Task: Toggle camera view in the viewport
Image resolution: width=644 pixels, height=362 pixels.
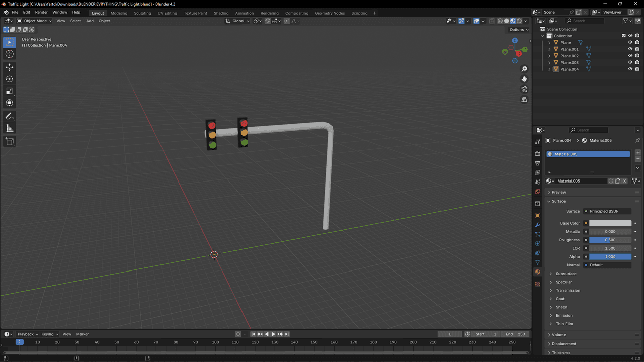Action: [x=524, y=89]
